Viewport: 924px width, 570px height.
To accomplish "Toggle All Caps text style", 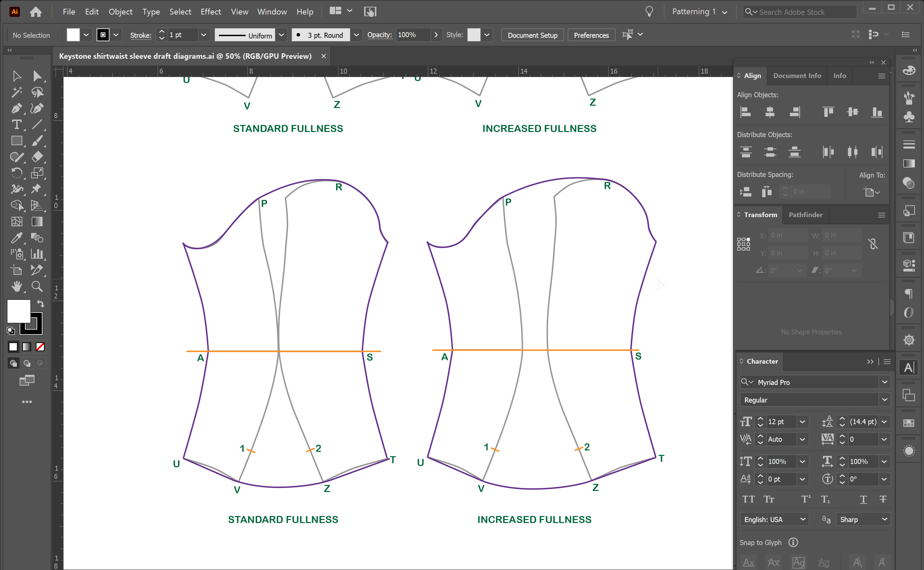I will [x=748, y=499].
